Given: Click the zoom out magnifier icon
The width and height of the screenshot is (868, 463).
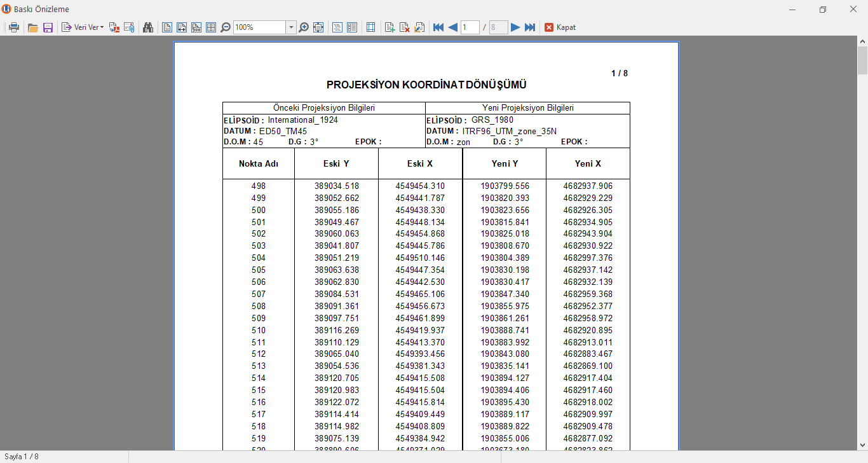Looking at the screenshot, I should tap(226, 27).
